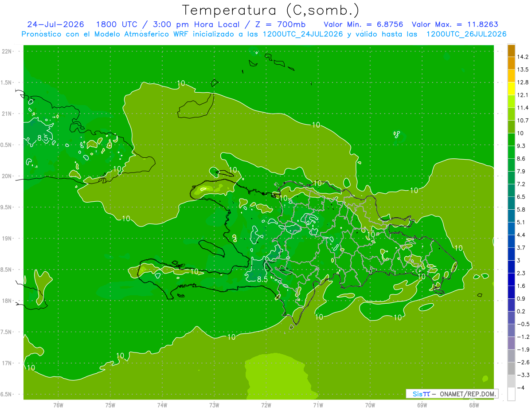Click the '8.5' contour label over eastern Cuba

[43, 138]
